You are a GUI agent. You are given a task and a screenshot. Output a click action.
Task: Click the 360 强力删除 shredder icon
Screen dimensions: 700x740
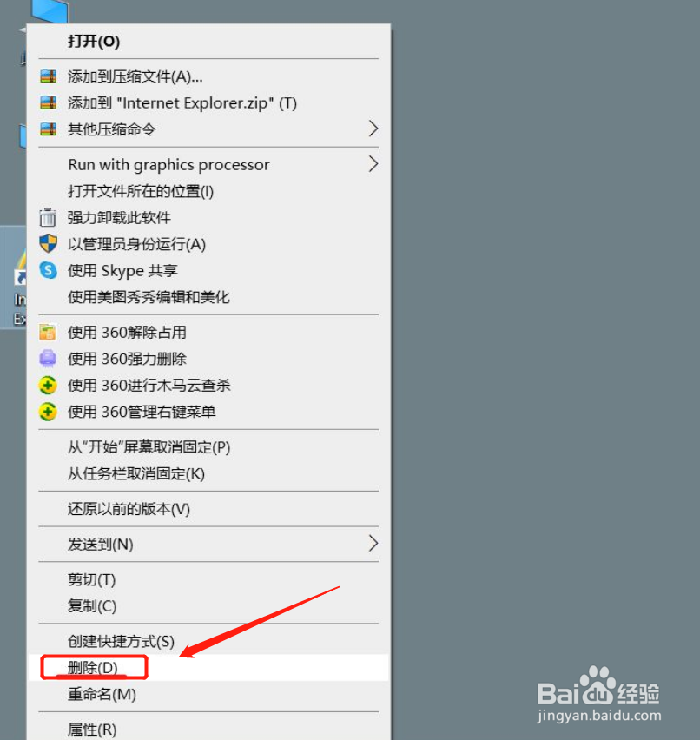(x=48, y=359)
